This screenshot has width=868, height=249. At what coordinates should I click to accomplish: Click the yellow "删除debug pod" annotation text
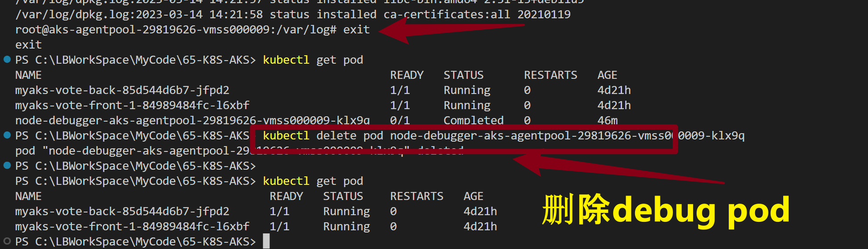(x=665, y=210)
